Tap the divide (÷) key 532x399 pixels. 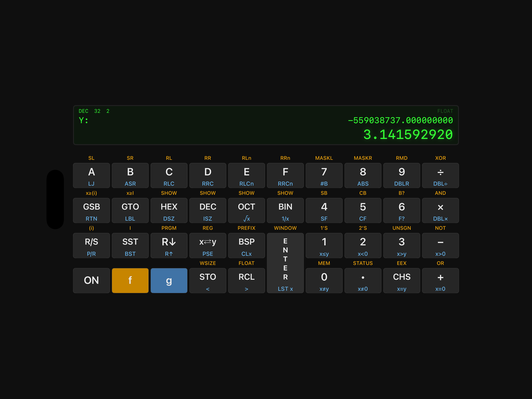(440, 175)
